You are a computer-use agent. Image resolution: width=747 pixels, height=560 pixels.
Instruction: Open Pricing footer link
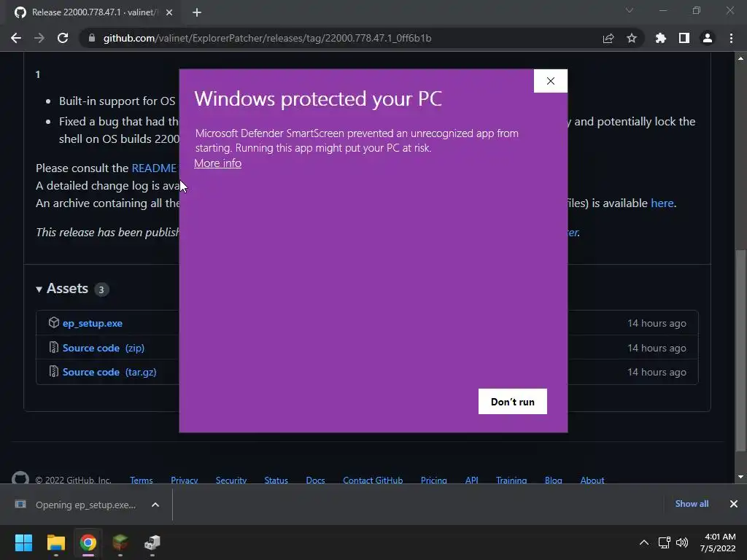coord(434,480)
